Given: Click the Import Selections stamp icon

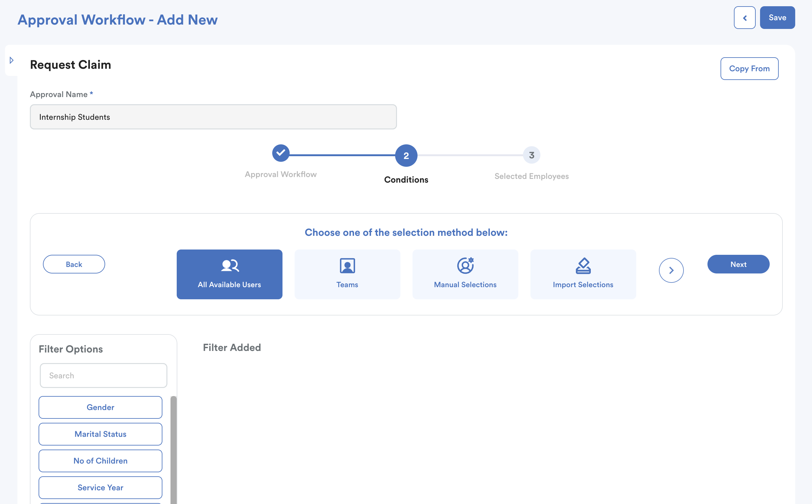Looking at the screenshot, I should click(583, 266).
